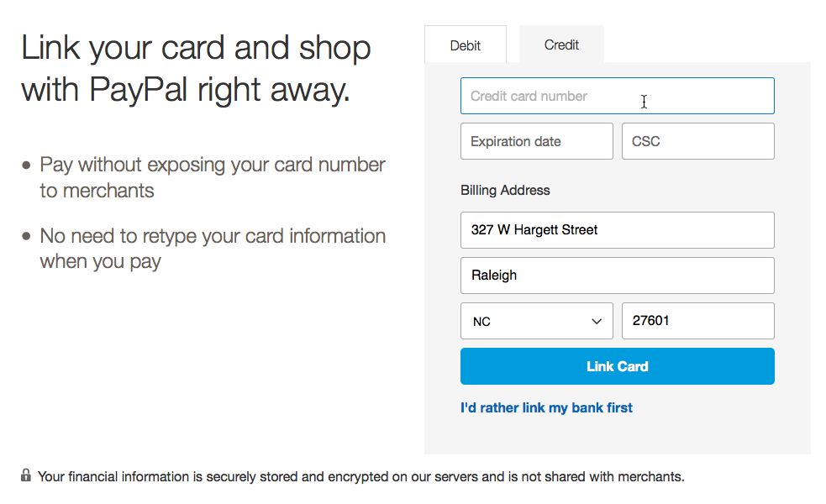Click the CSC security code field
Viewport: 826px width, 504px height.
[697, 141]
